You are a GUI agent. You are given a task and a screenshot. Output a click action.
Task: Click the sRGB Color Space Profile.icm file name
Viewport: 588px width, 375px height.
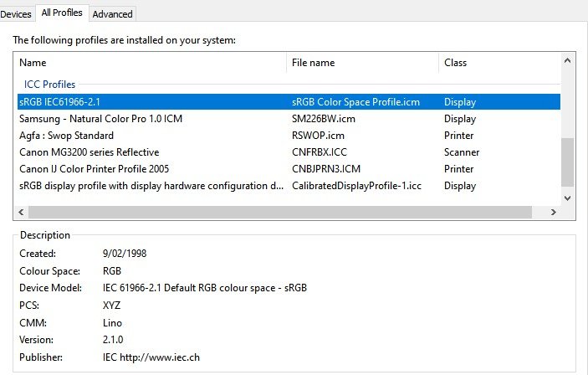tap(355, 102)
